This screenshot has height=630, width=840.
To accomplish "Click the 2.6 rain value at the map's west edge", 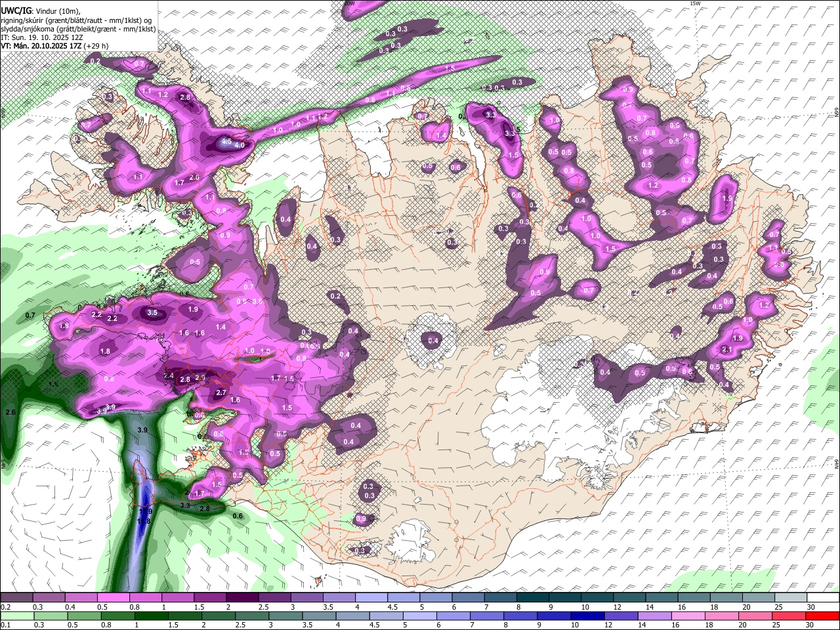I will (x=10, y=412).
